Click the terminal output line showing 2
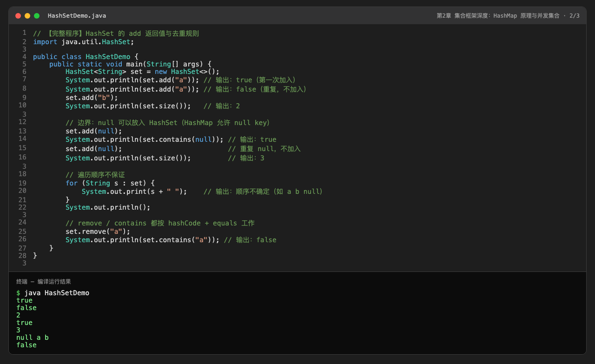595x364 pixels. [19, 315]
